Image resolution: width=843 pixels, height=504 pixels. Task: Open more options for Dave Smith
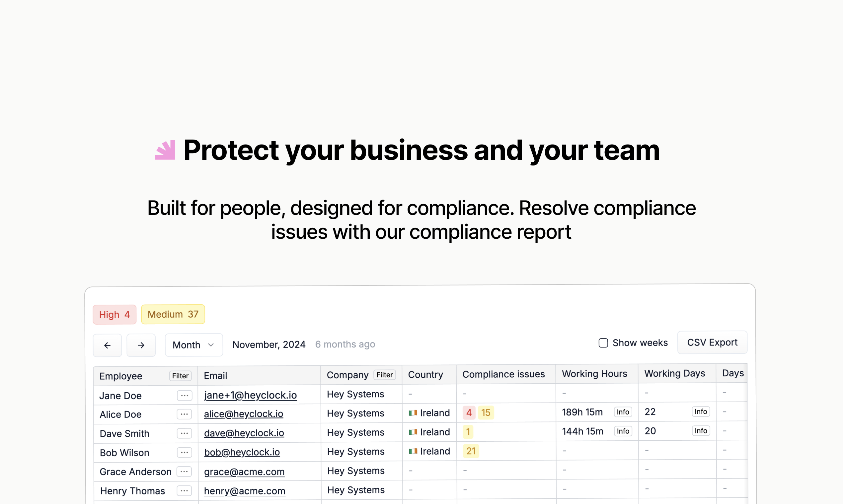tap(185, 433)
